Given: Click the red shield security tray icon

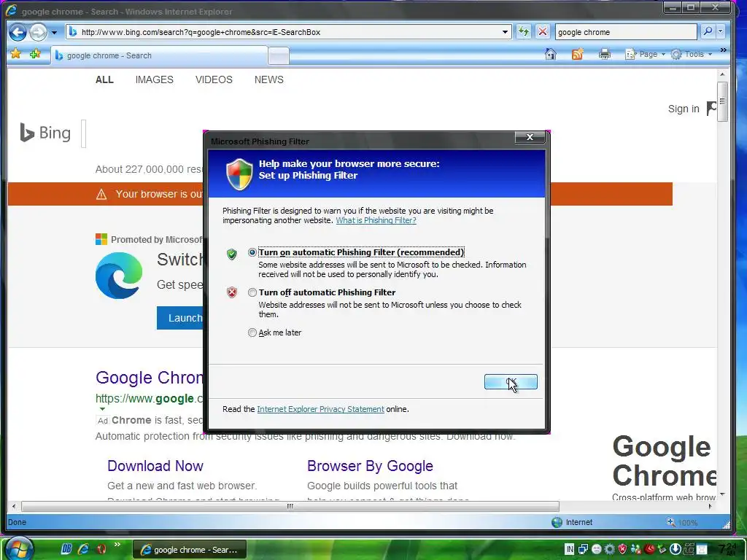Looking at the screenshot, I should [622, 549].
